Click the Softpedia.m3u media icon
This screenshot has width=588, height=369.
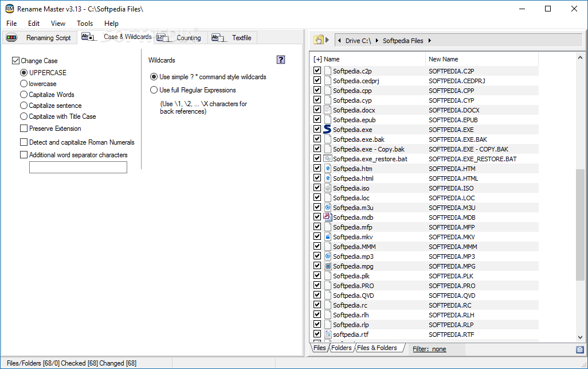(x=328, y=207)
